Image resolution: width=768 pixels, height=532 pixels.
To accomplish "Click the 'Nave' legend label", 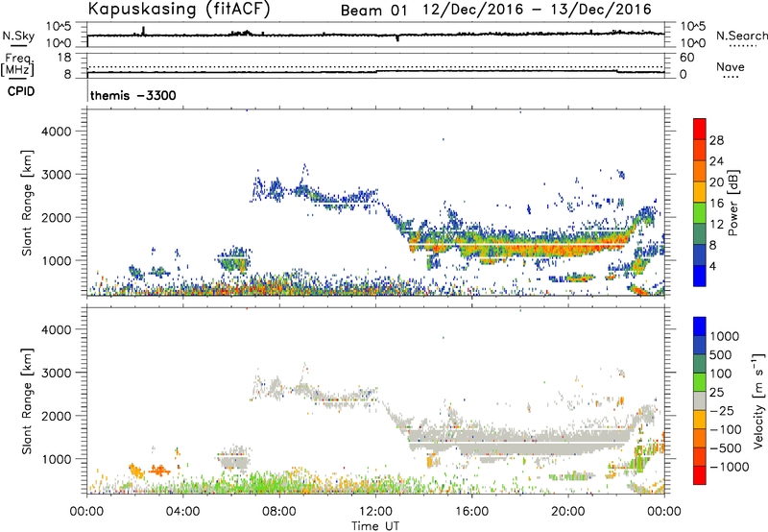I will pyautogui.click(x=731, y=66).
